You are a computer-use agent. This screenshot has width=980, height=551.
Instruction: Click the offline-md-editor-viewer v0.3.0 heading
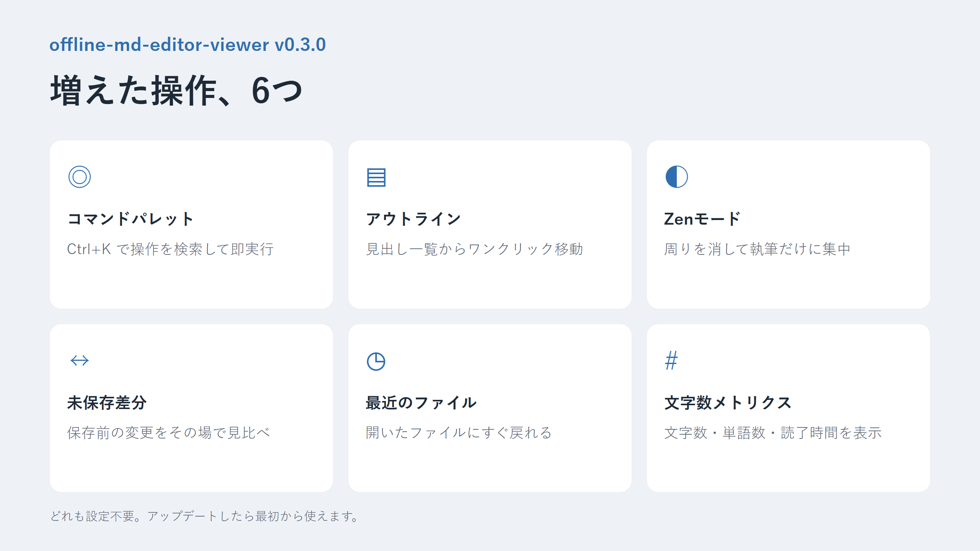[188, 45]
